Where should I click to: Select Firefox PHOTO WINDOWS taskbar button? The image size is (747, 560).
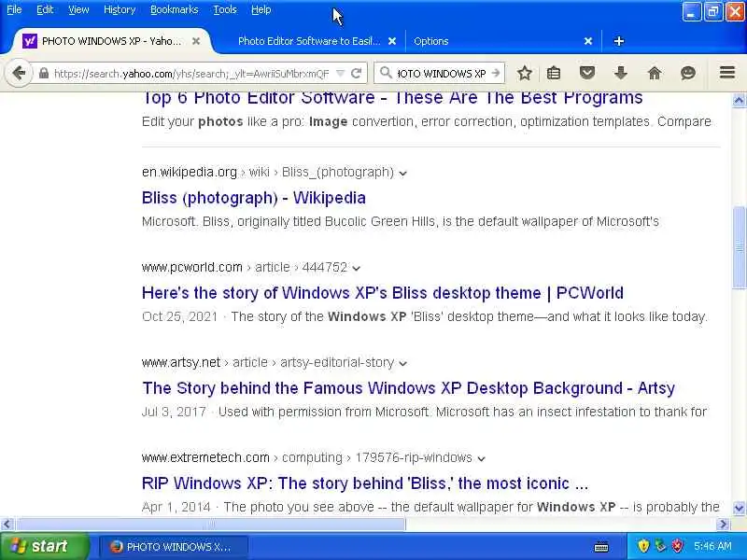pyautogui.click(x=173, y=547)
